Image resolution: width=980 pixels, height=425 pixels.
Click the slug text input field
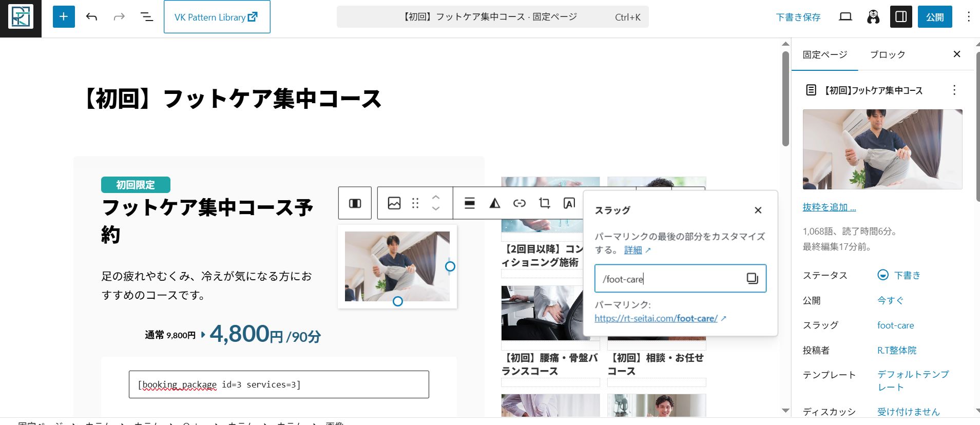tap(667, 279)
